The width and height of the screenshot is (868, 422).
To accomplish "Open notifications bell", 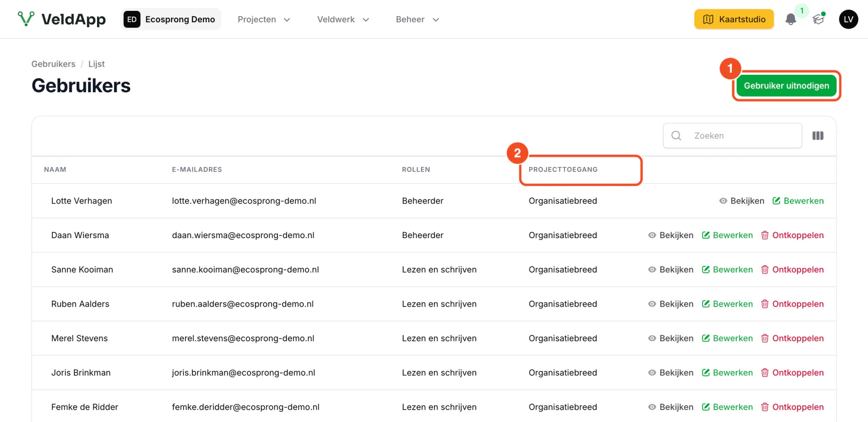I will point(791,20).
